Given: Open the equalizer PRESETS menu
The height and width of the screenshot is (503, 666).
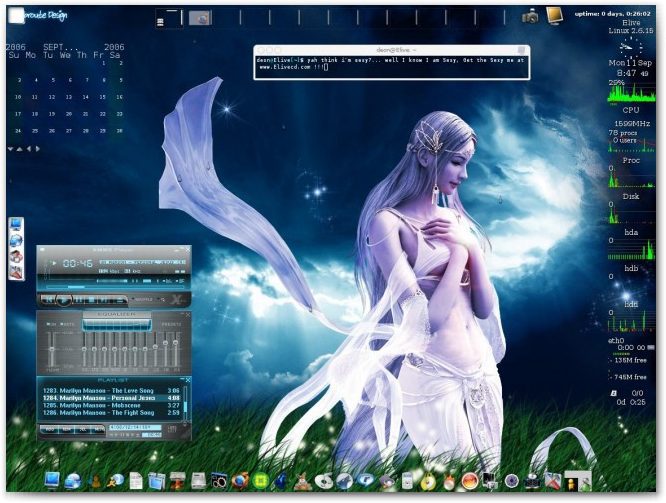Looking at the screenshot, I should coord(171,324).
